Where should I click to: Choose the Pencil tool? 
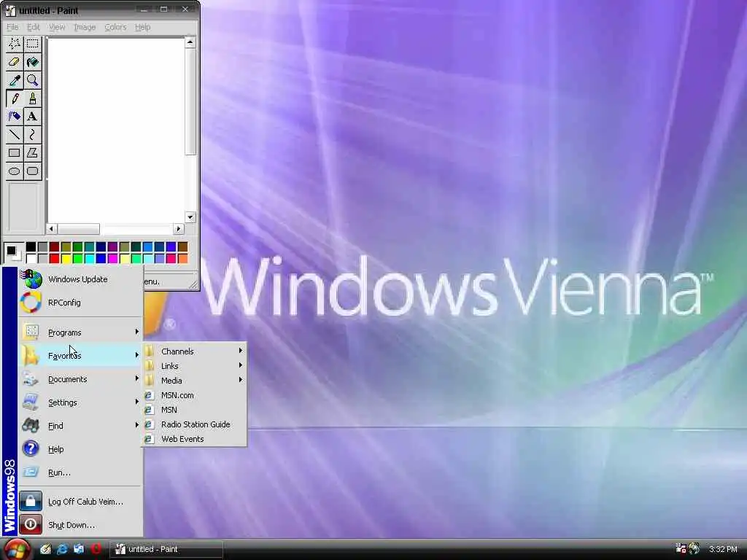[x=15, y=98]
